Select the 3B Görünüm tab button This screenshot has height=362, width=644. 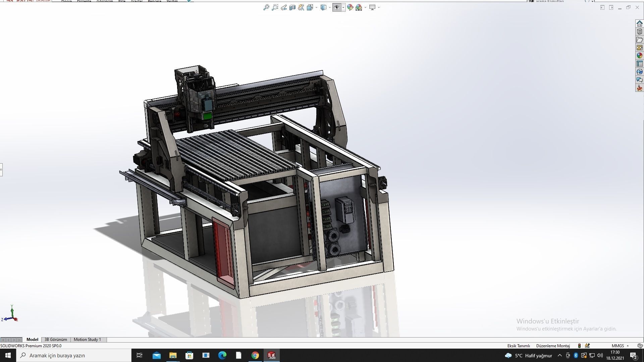pos(56,339)
